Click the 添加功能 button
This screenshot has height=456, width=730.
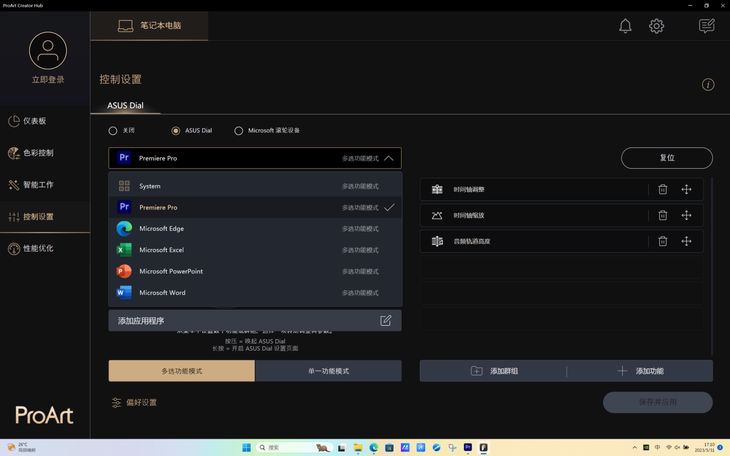click(640, 371)
